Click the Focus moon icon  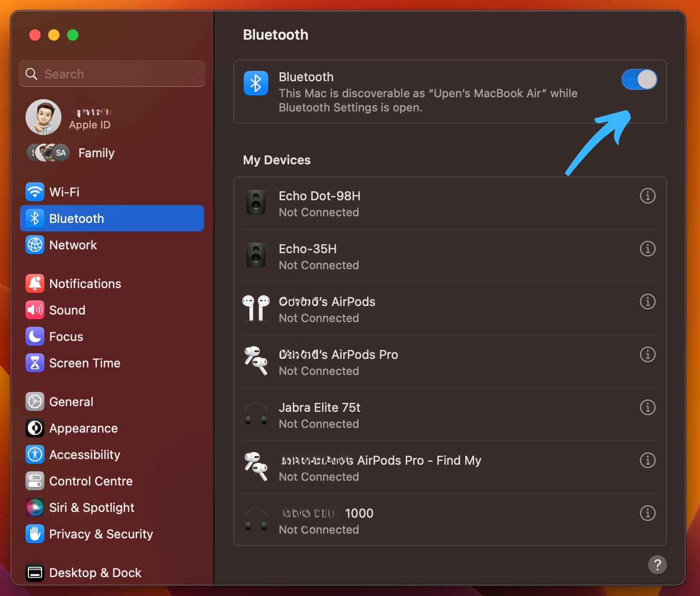click(35, 336)
